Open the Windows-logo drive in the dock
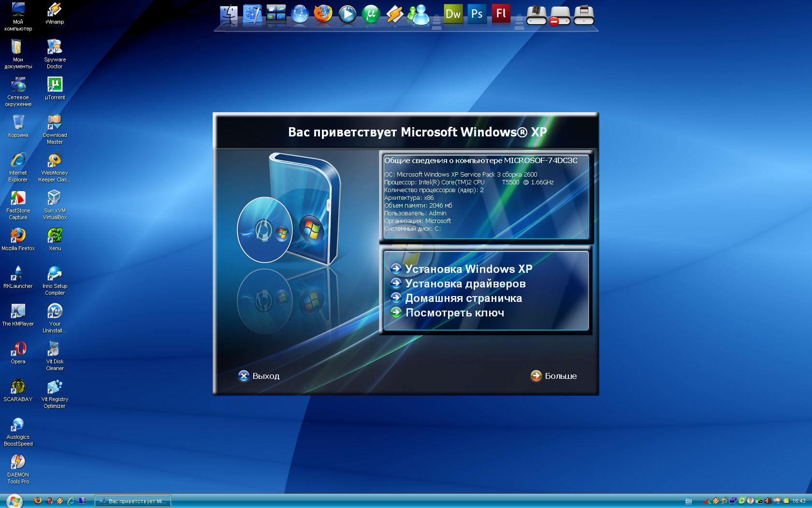The image size is (812, 508). click(x=536, y=15)
